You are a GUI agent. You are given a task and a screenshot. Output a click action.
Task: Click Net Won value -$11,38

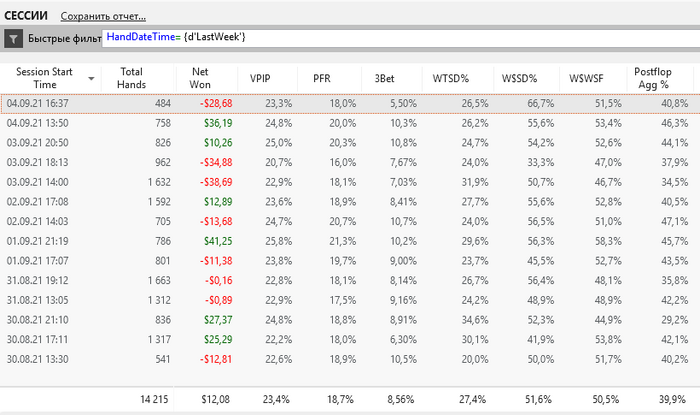click(216, 261)
